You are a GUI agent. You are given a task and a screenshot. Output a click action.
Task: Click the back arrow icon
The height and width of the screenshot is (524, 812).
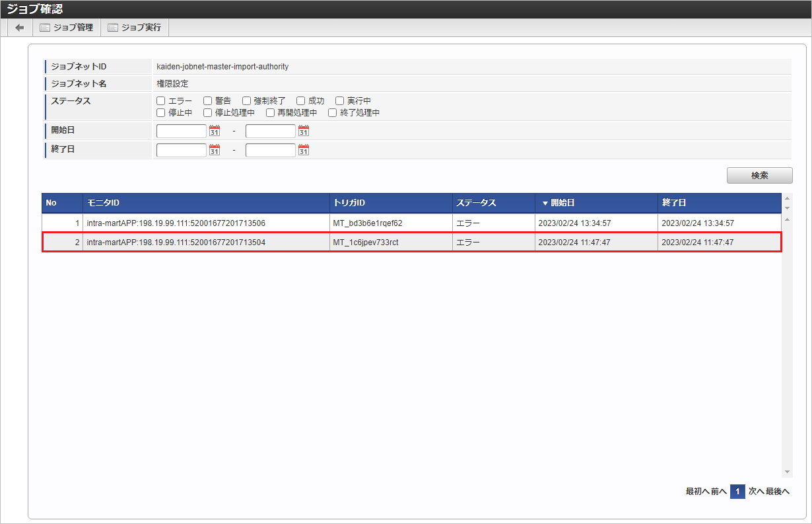pos(20,28)
